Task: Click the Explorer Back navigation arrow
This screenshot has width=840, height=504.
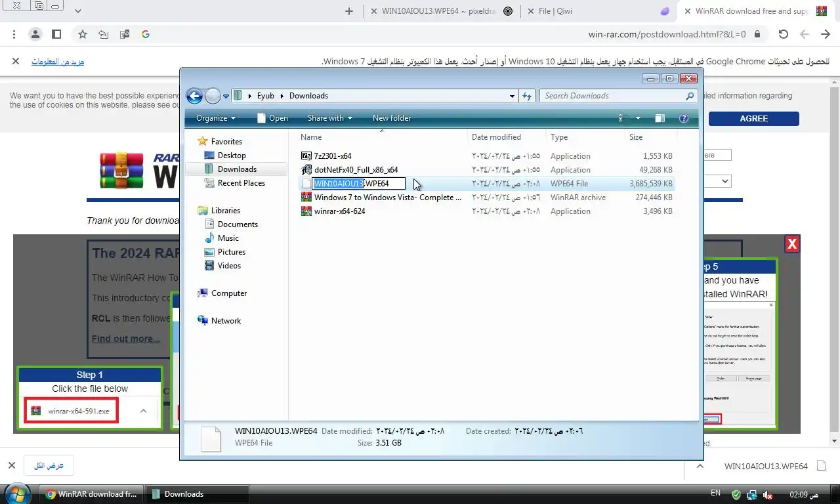Action: [194, 96]
